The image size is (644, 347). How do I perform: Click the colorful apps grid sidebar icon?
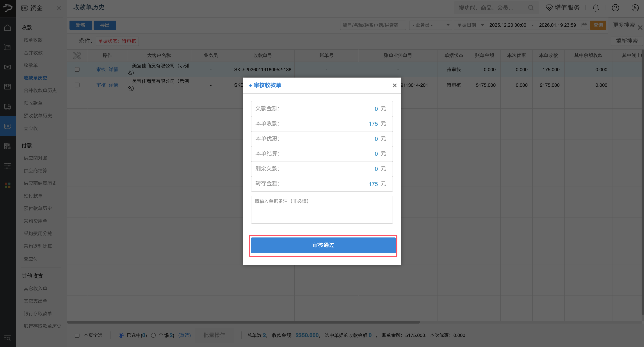(7, 185)
